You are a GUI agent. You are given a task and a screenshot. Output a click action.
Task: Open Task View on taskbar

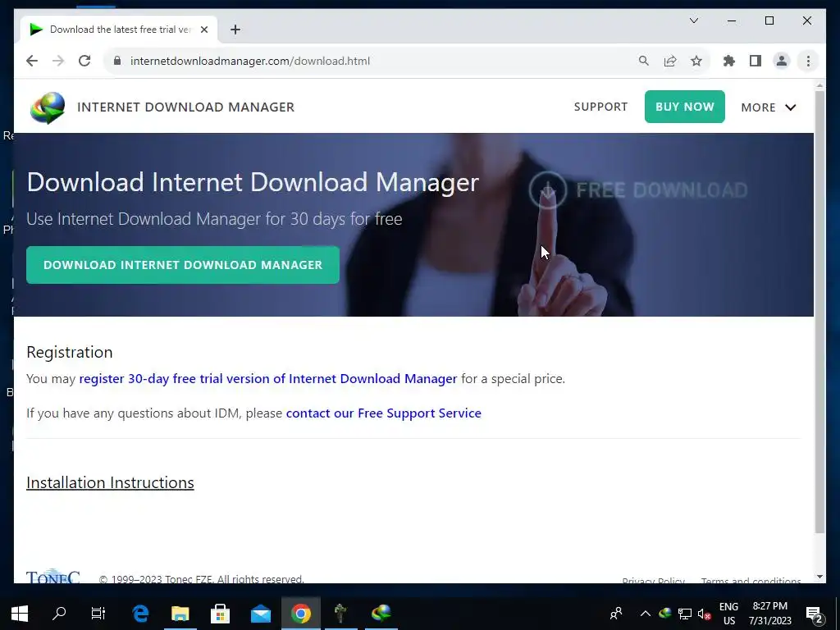coord(98,614)
